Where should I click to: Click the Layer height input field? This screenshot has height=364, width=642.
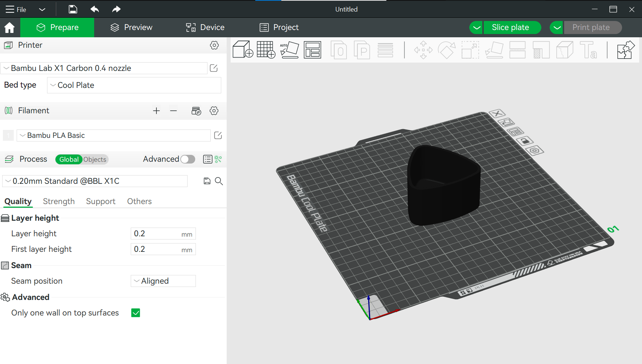click(163, 234)
